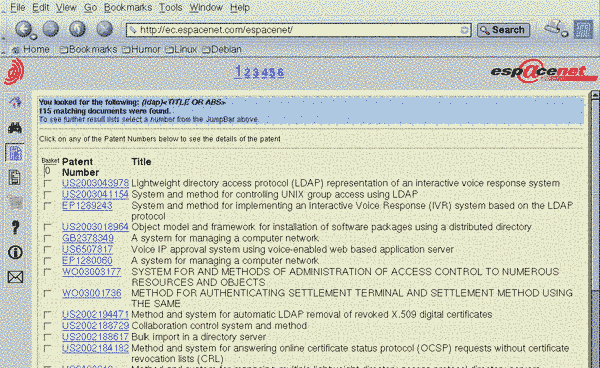Click the sidebar document page icon
Screen dimensions: 600x368
point(15,178)
